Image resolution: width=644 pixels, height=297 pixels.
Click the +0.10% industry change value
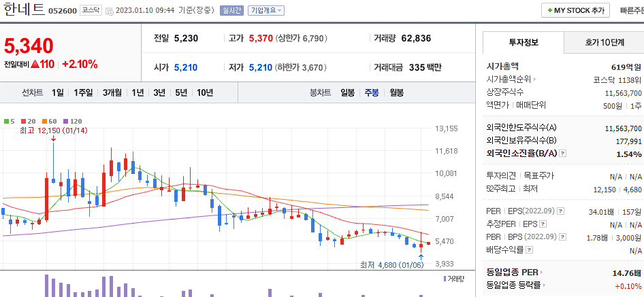pos(628,286)
